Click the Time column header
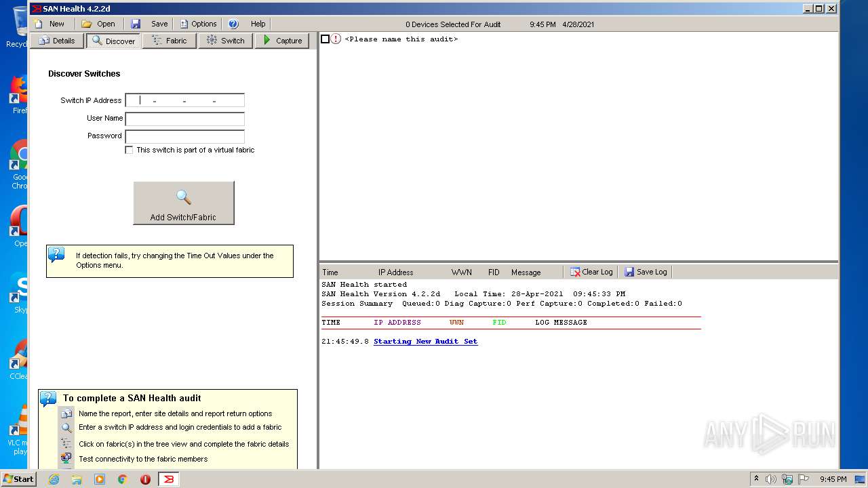The height and width of the screenshot is (488, 868). 330,272
